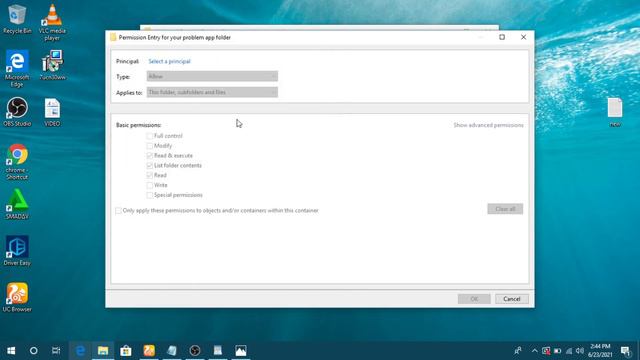Image resolution: width=640 pixels, height=360 pixels.
Task: Click the Cancel button
Action: [x=511, y=299]
